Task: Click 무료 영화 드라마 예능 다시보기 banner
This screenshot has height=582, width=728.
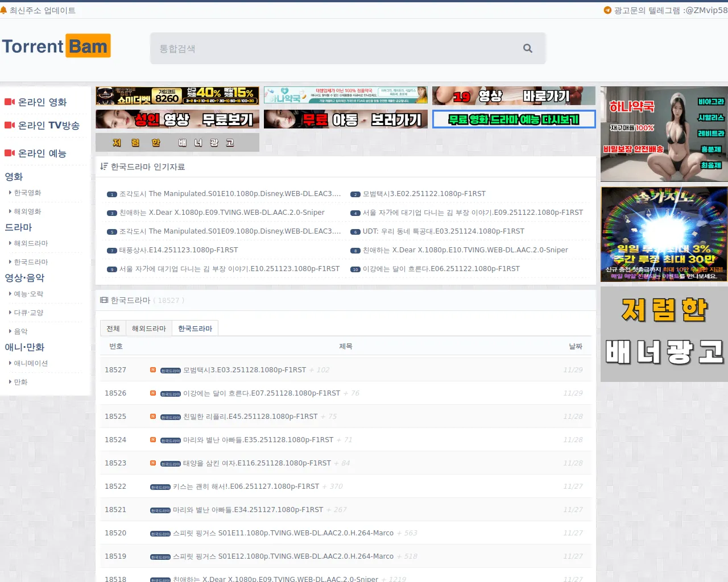Action: (514, 119)
